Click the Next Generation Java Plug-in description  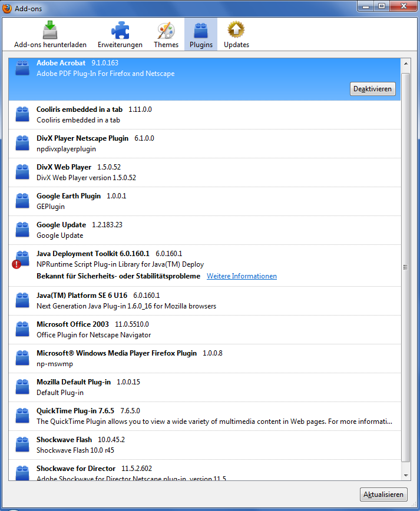point(126,306)
